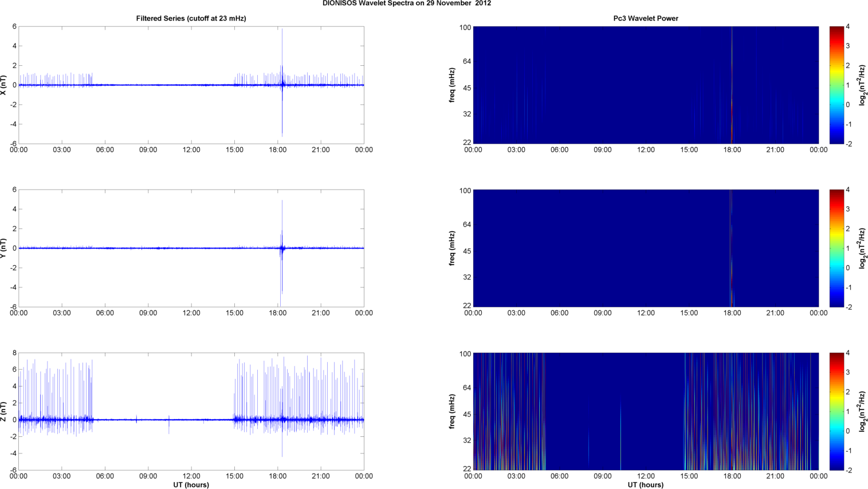Click the 'Filtered Series (cutoff at 23 mHz)' heading
Screen dimensions: 868x489
(191, 18)
